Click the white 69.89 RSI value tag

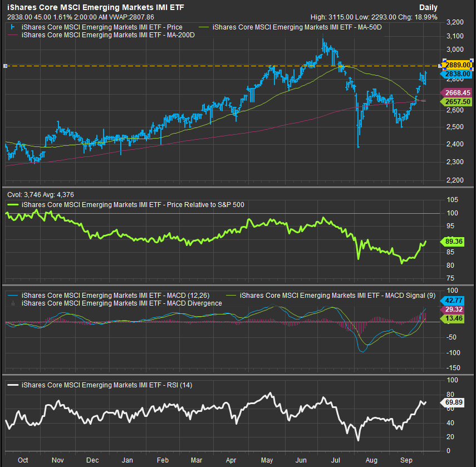[453, 402]
